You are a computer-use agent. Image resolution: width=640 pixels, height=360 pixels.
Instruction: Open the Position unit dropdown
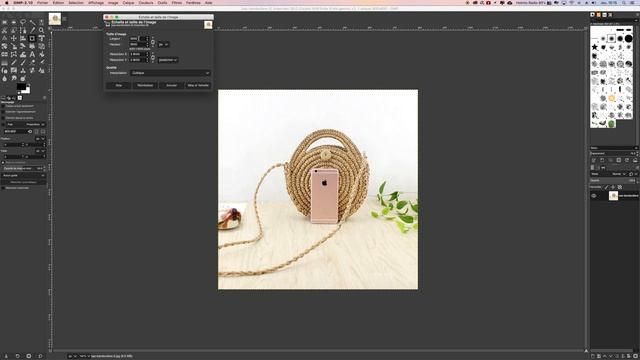(40, 139)
